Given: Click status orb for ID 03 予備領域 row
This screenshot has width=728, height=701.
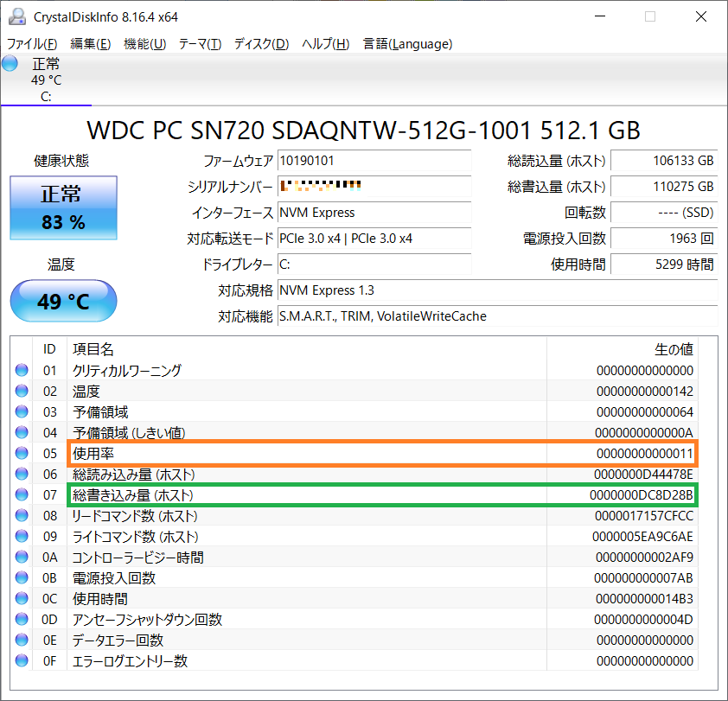Looking at the screenshot, I should click(x=22, y=411).
